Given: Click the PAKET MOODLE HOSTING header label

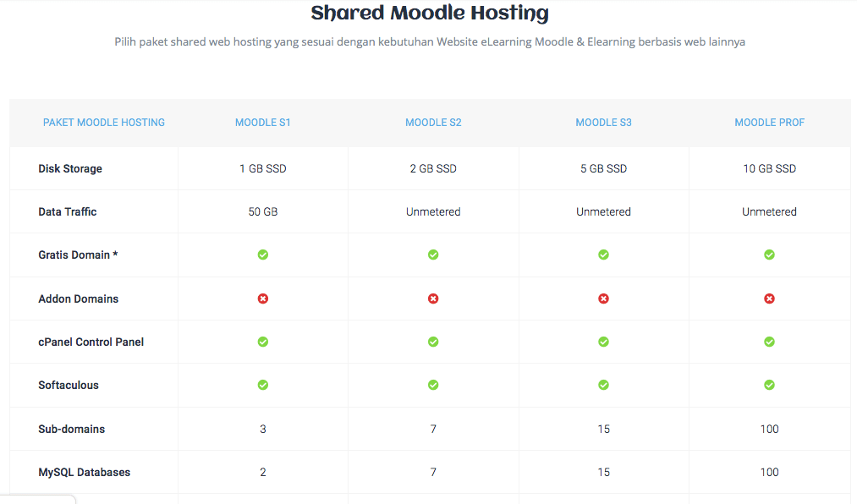Looking at the screenshot, I should point(104,122).
